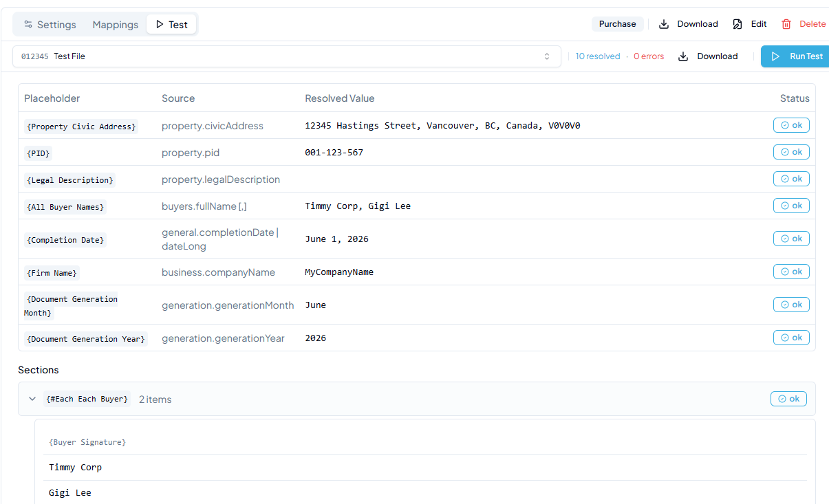Click the {#Each Each Buyer} tag
This screenshot has width=829, height=504.
(x=87, y=399)
